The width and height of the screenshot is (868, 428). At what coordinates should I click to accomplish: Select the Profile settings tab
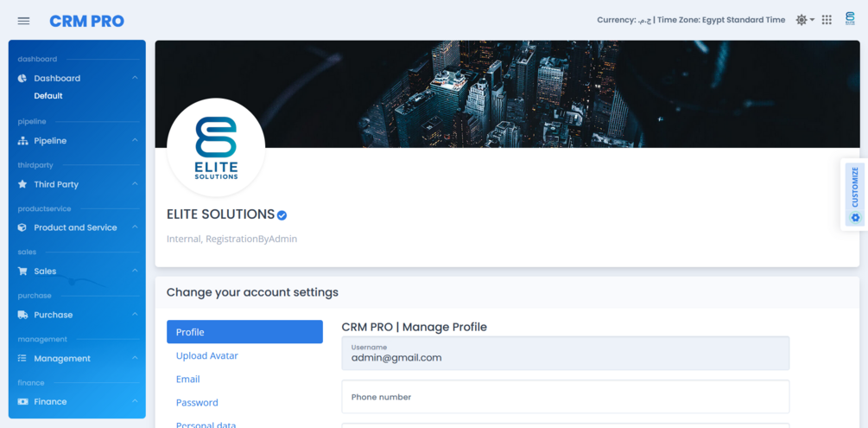[244, 332]
